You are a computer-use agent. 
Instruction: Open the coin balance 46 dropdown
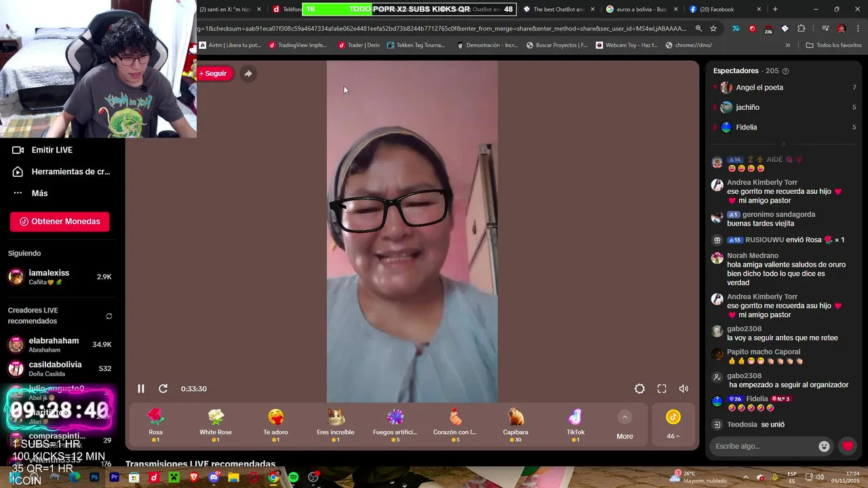673,426
